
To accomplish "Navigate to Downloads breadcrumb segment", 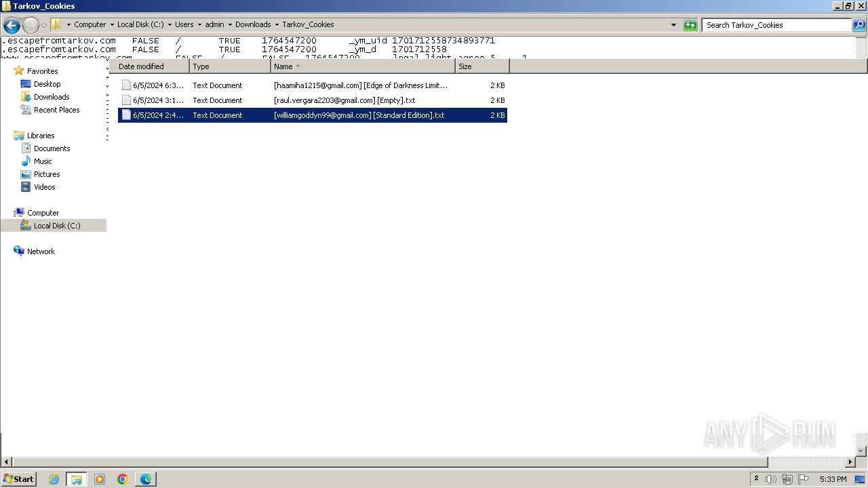I will [x=253, y=24].
